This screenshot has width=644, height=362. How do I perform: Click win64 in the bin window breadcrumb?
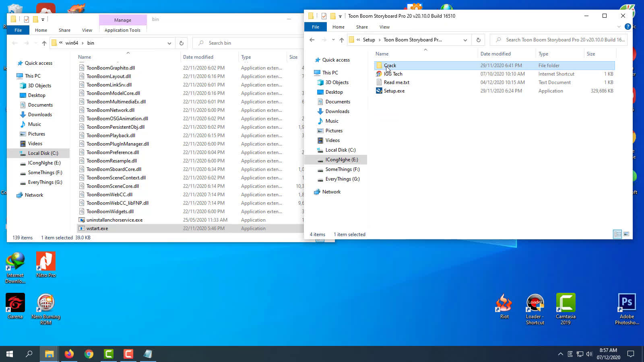tap(72, 43)
